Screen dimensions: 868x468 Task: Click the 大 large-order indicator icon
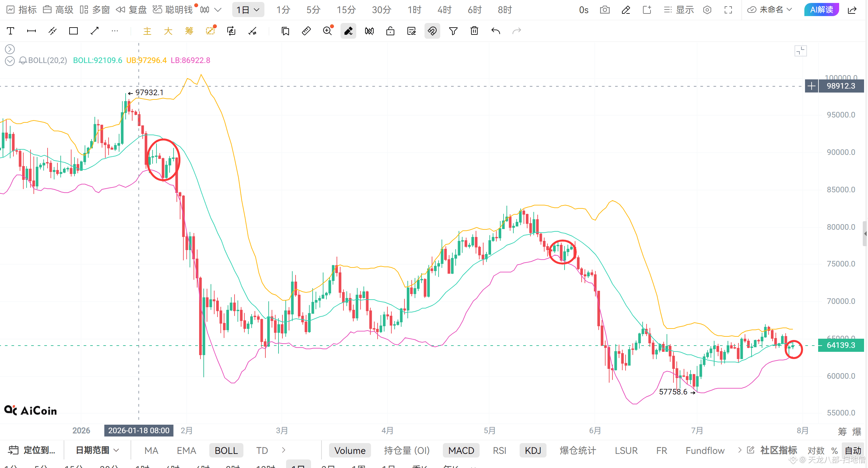click(168, 31)
